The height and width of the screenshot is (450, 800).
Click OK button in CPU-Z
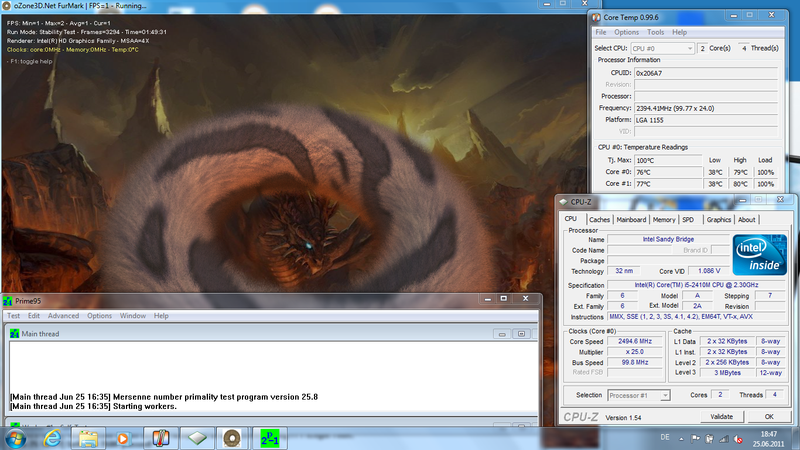click(769, 417)
